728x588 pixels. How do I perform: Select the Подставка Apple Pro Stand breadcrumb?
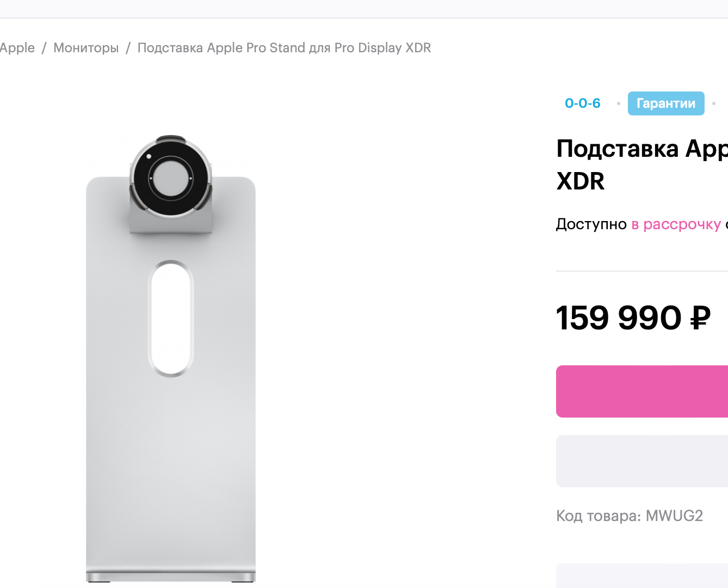click(x=284, y=48)
